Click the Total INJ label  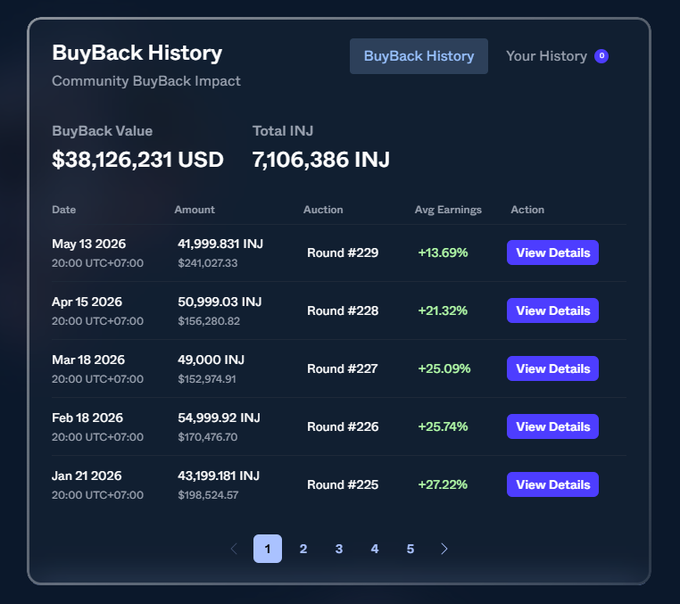click(283, 131)
